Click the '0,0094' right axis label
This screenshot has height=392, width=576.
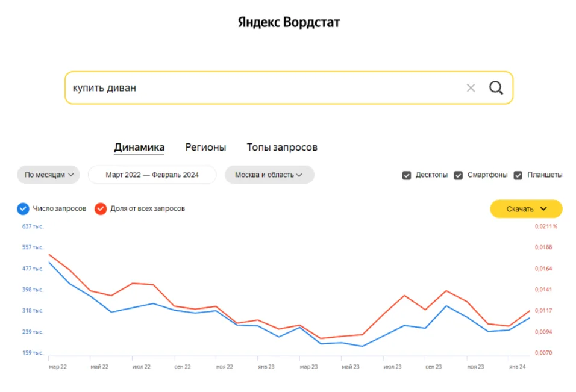[543, 332]
